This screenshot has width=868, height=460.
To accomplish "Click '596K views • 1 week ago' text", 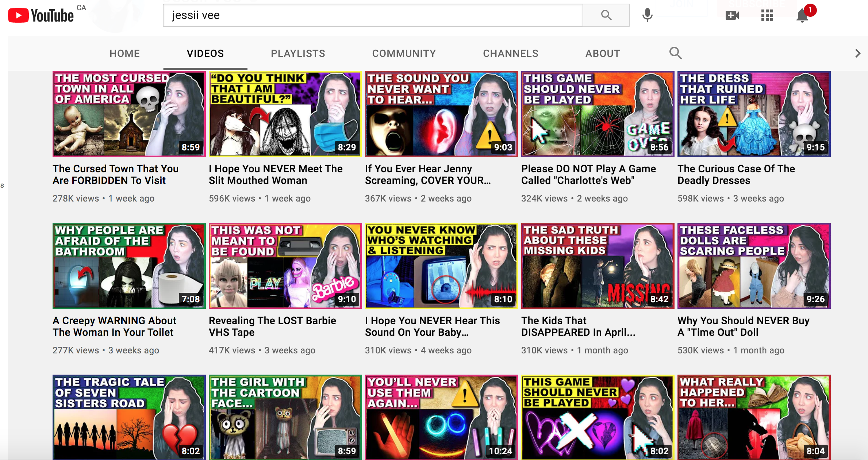I will 260,199.
